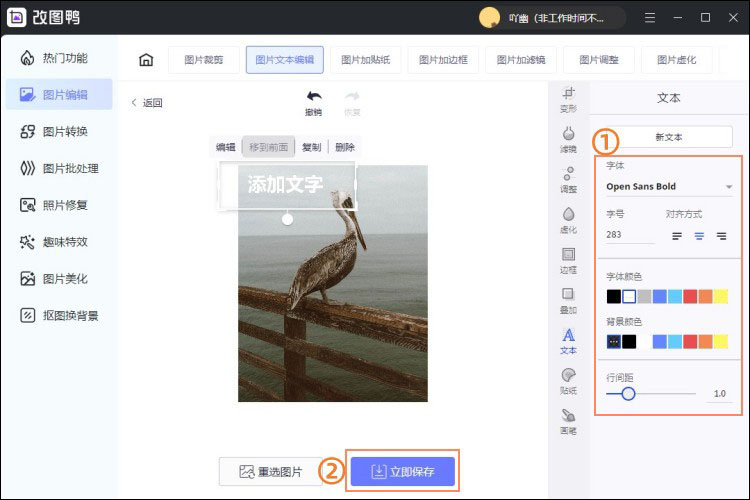The image size is (750, 500).
Task: Set text alignment to center
Action: pyautogui.click(x=699, y=236)
